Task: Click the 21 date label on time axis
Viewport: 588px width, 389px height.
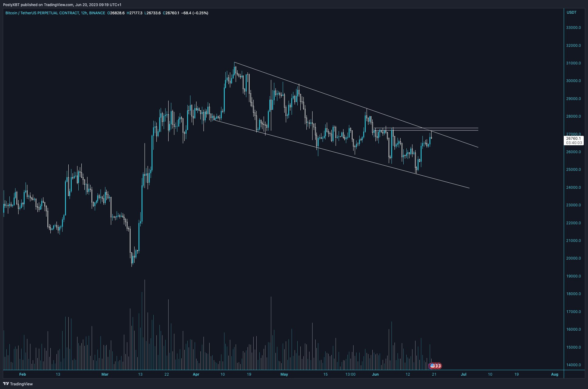Action: pyautogui.click(x=434, y=374)
